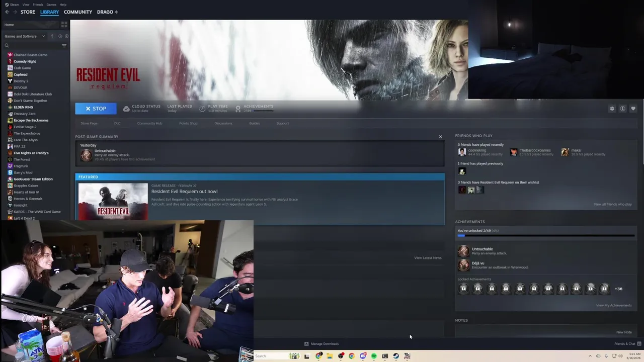The image size is (644, 362).
Task: Open the Support link
Action: [x=283, y=123]
